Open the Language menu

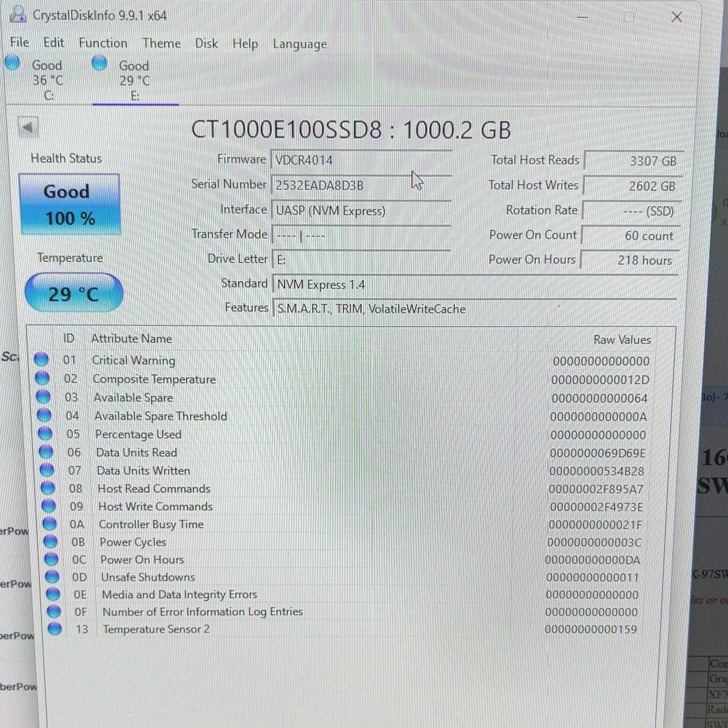(300, 44)
